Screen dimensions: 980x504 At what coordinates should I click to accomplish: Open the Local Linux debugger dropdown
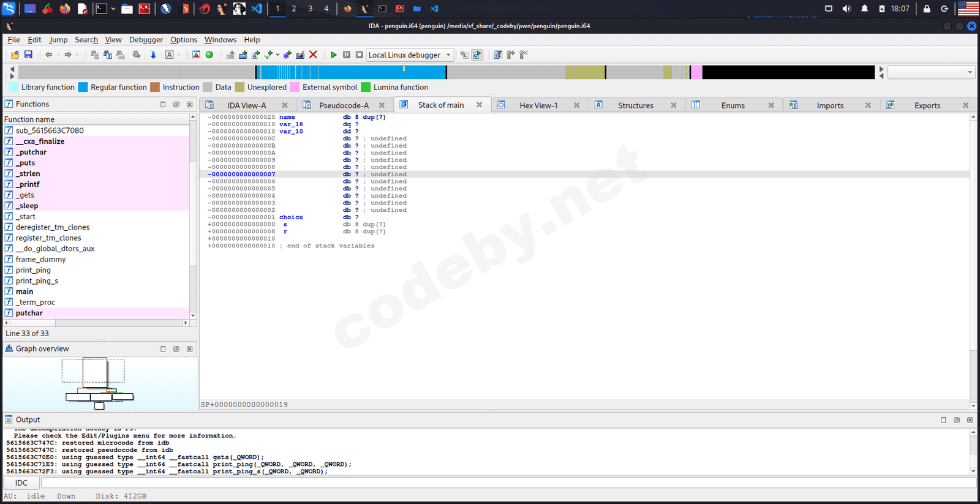(x=410, y=55)
